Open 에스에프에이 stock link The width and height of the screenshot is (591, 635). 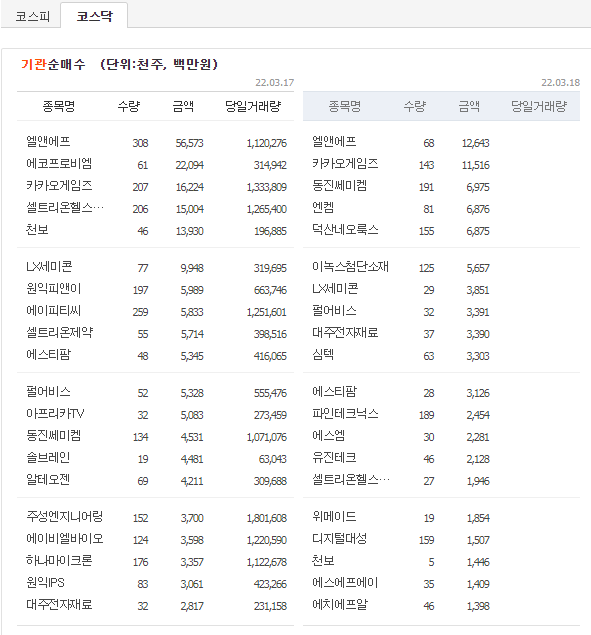tap(345, 582)
